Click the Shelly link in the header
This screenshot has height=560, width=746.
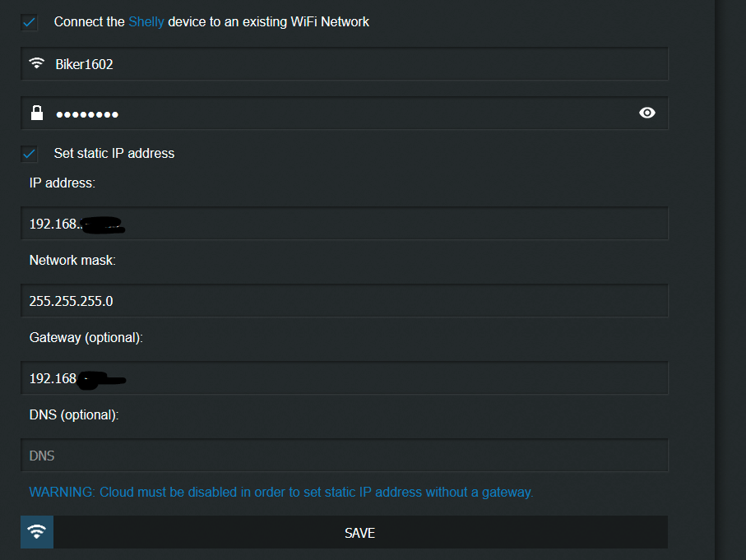coord(146,22)
